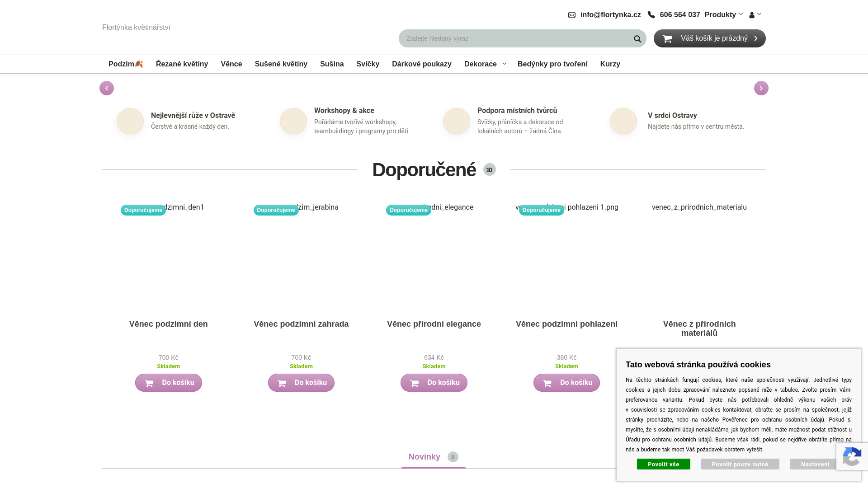
Task: Click the Doporučené count badge 10
Action: pyautogui.click(x=490, y=169)
